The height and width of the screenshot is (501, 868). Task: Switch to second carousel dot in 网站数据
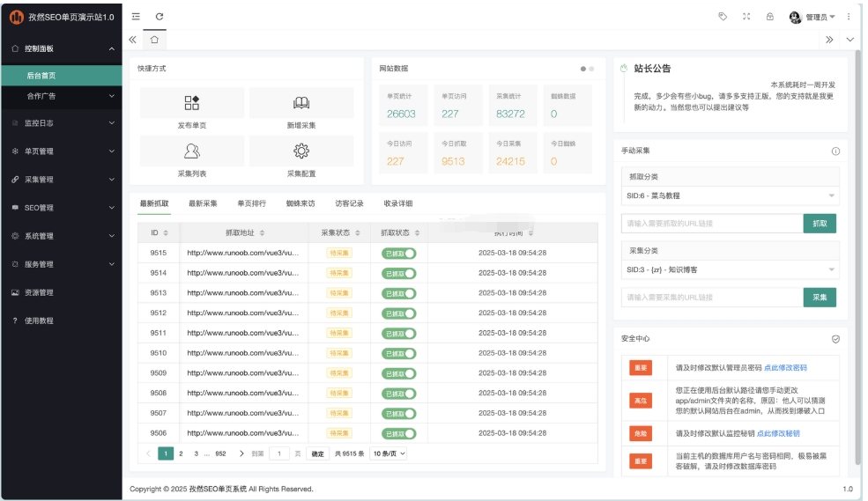(x=591, y=69)
